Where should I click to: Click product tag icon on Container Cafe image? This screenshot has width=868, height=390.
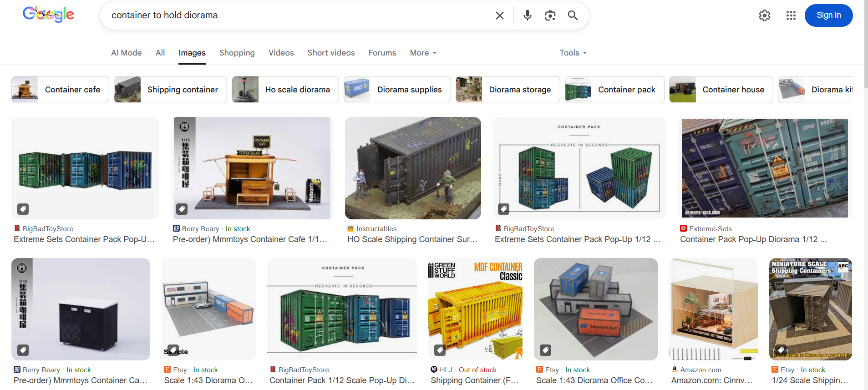182,209
